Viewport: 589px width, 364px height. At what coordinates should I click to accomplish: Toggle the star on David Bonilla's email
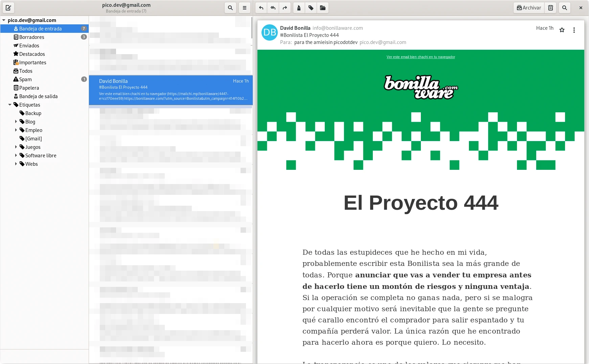[x=562, y=30]
